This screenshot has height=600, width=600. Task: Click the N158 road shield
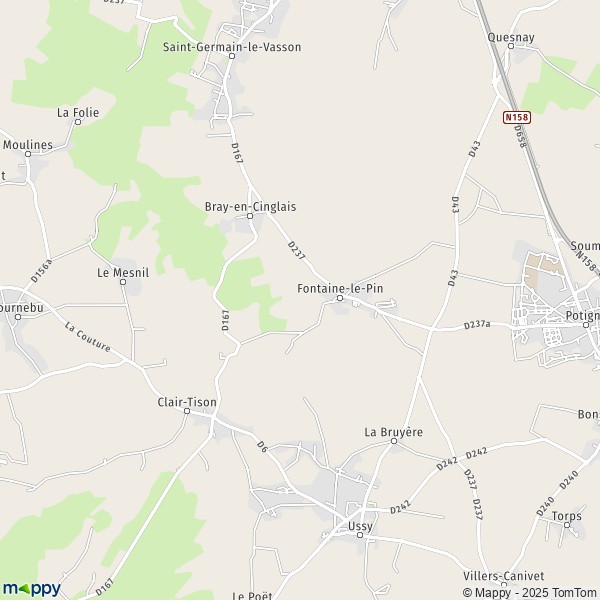[517, 117]
